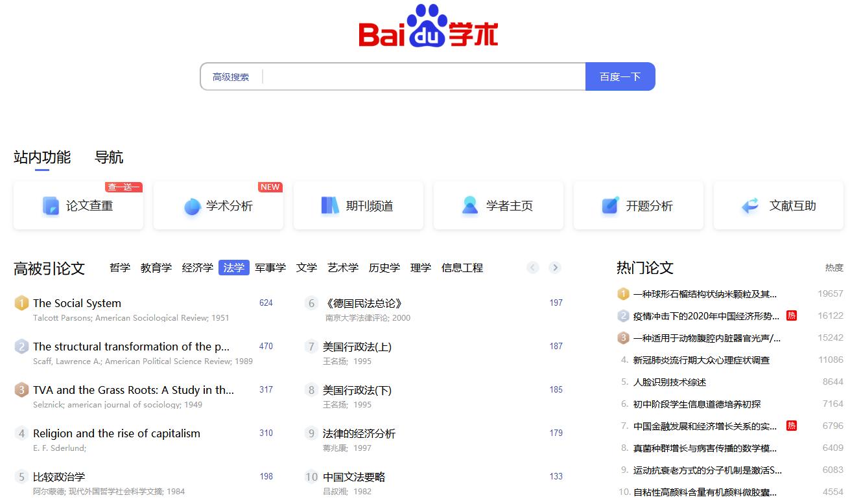Switch highly cited papers to 经济学

coord(197,268)
